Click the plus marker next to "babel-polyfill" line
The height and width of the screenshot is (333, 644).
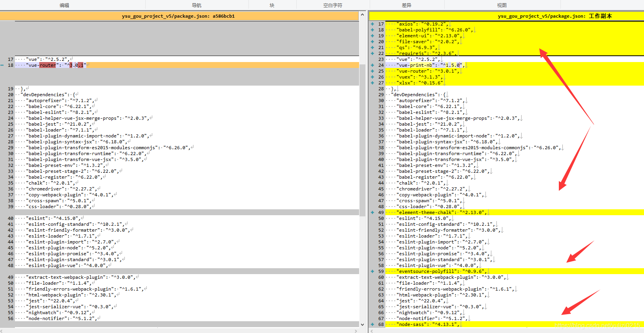coord(372,30)
